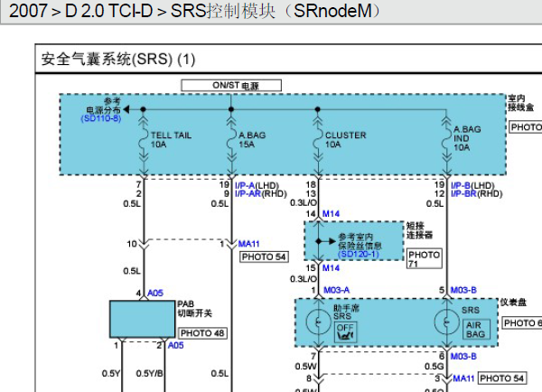Click the D 2.0 TCI-D breadcrumb
542x392 pixels.
pyautogui.click(x=108, y=11)
